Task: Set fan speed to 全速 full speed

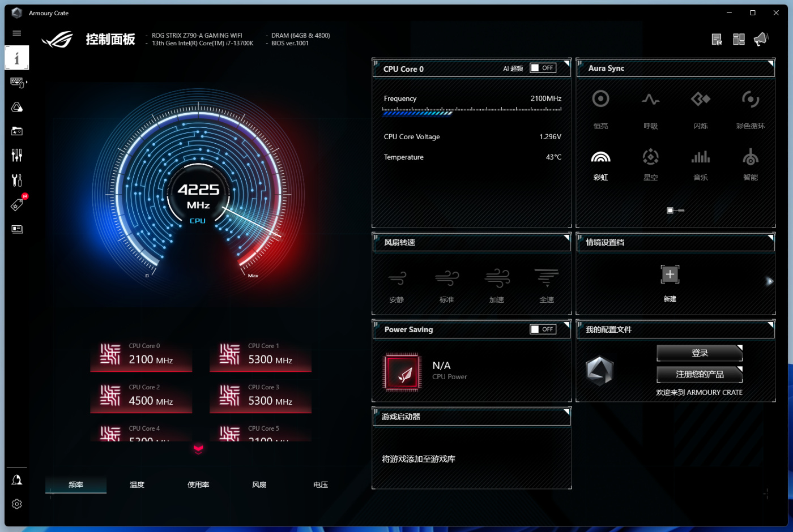Action: (x=547, y=286)
